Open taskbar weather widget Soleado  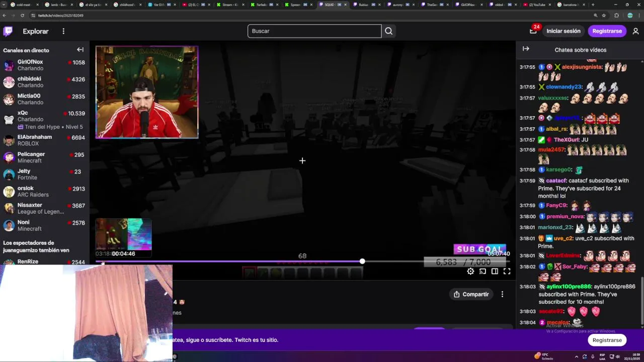[544, 356]
